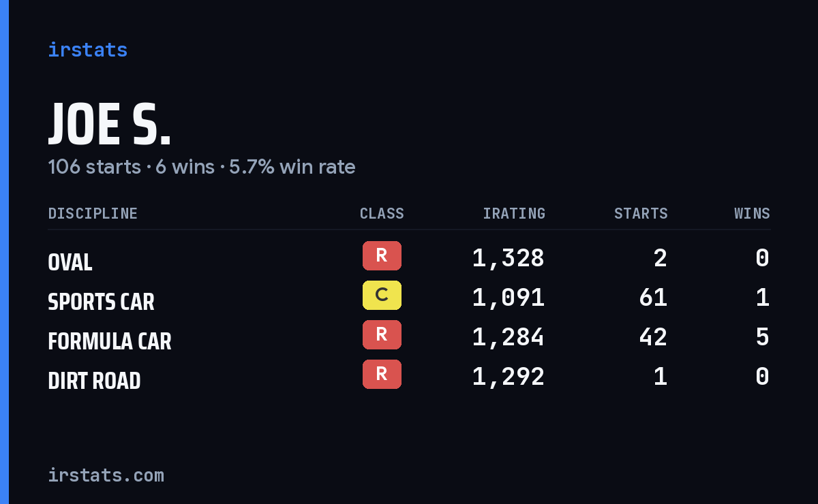Viewport: 818px width, 504px height.
Task: Click the Oval class R badge
Action: tap(382, 255)
